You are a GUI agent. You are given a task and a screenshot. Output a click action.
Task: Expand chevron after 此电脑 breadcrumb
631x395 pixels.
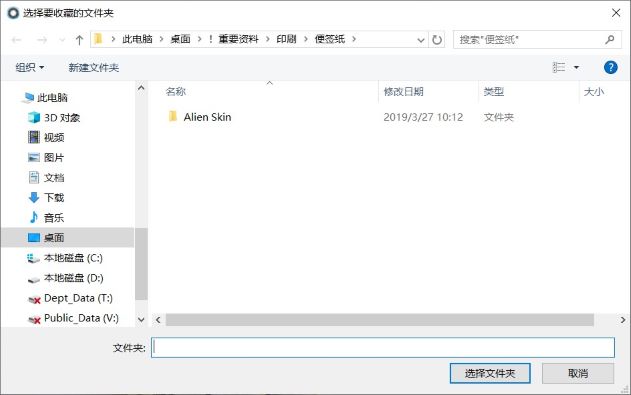[x=161, y=39]
